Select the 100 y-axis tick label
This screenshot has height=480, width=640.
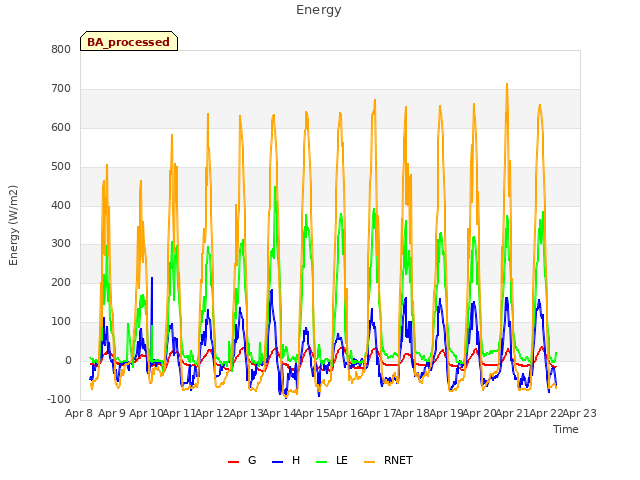point(61,322)
